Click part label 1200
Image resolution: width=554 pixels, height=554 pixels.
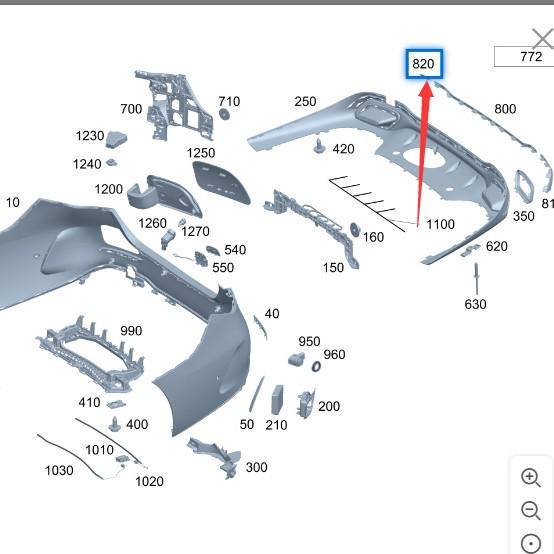point(108,189)
